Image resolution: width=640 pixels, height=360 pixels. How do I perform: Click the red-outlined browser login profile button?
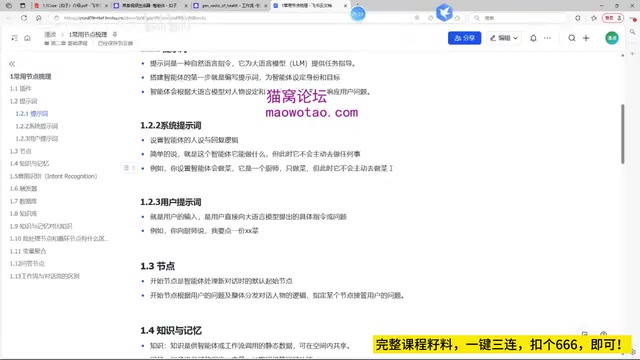coord(613,18)
